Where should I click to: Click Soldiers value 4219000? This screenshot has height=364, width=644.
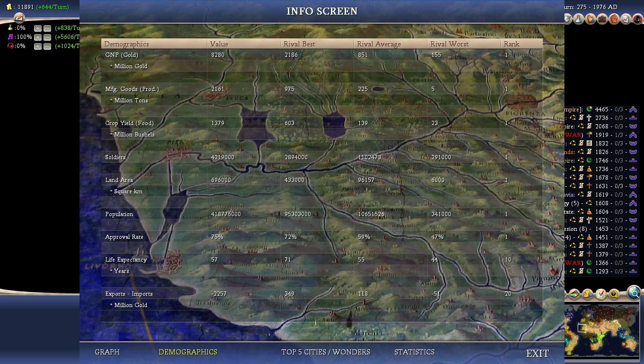coord(223,157)
